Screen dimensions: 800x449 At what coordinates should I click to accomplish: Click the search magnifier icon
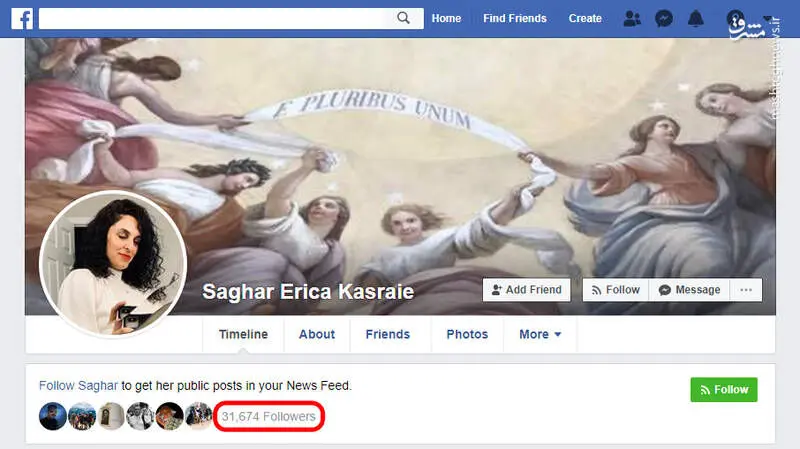(403, 18)
